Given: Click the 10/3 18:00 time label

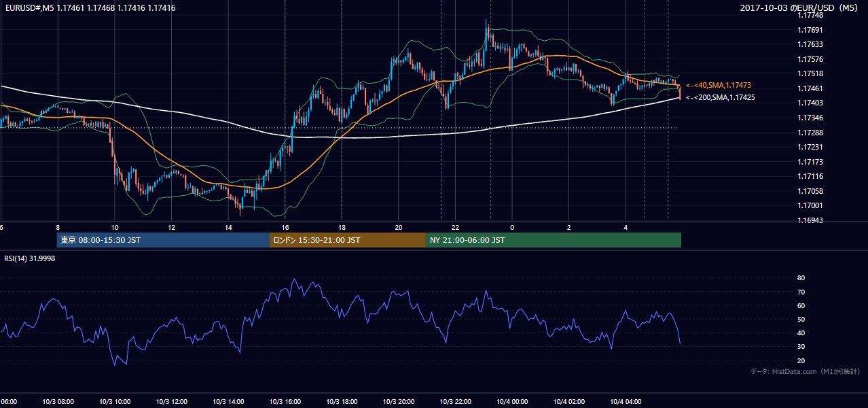Looking at the screenshot, I should pyautogui.click(x=342, y=401).
